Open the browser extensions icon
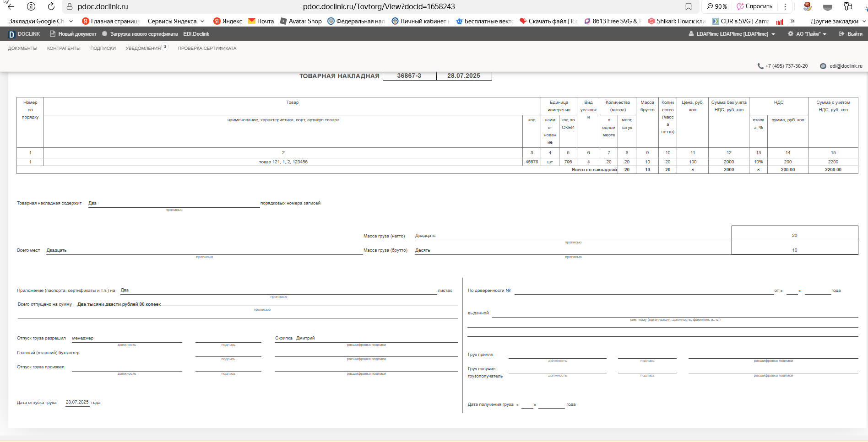Screen dimensions: 868x442 [x=848, y=6]
